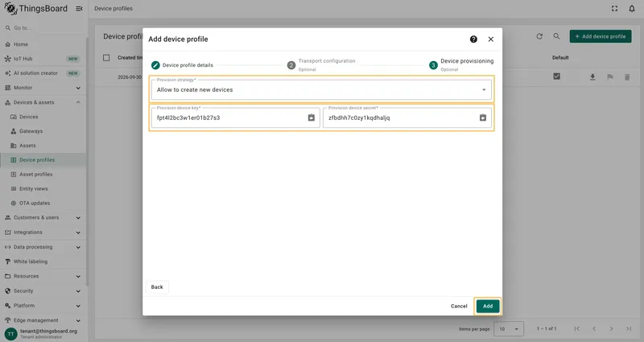Click the Add device profile button

[x=601, y=36]
